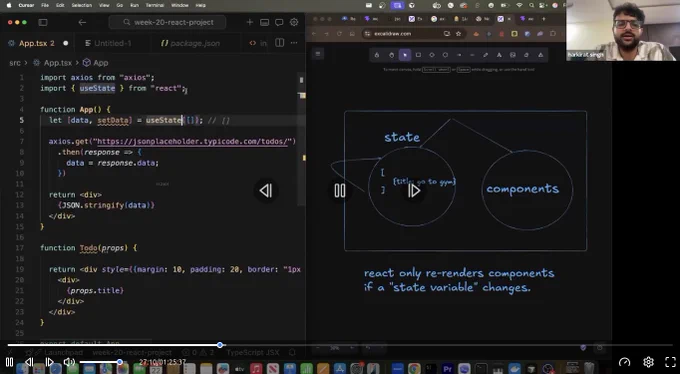Viewport: 680px width, 374px height.
Task: Open the video player settings gear
Action: pyautogui.click(x=648, y=362)
